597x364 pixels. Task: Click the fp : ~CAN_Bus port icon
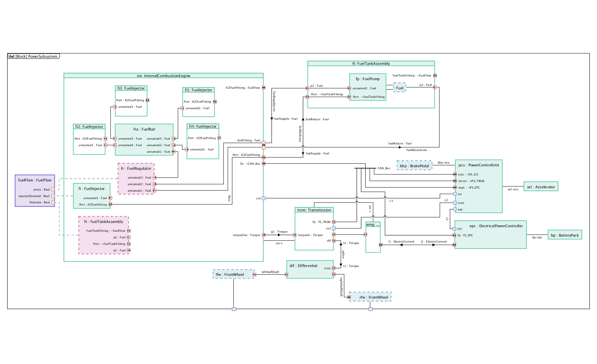point(264,164)
